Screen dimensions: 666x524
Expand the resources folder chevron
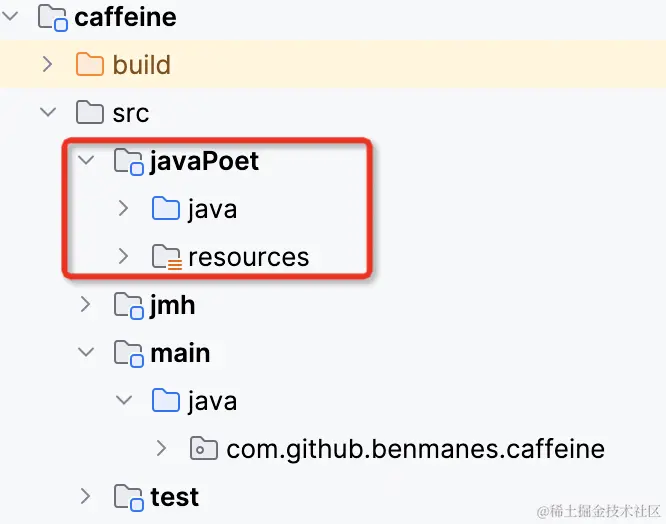[x=124, y=256]
